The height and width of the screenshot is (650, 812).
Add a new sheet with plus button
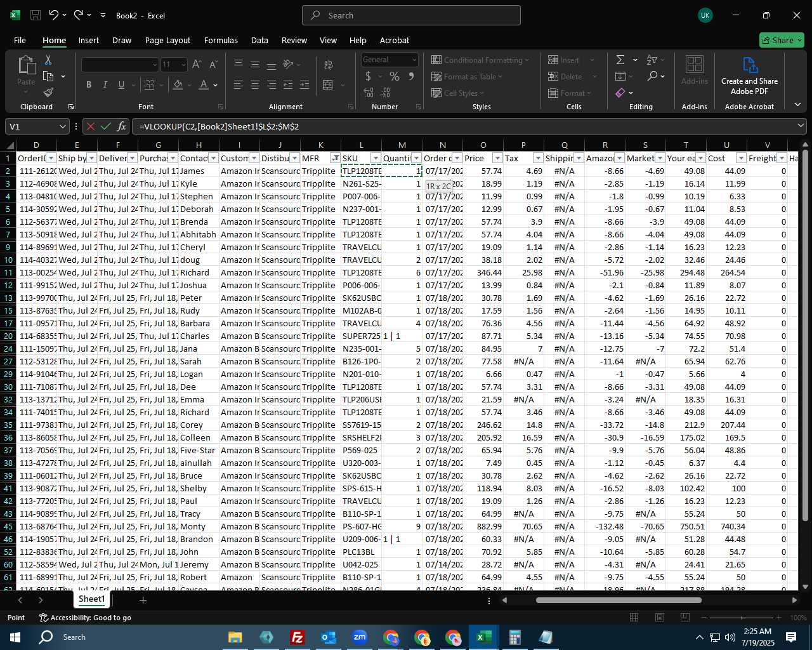pos(143,600)
